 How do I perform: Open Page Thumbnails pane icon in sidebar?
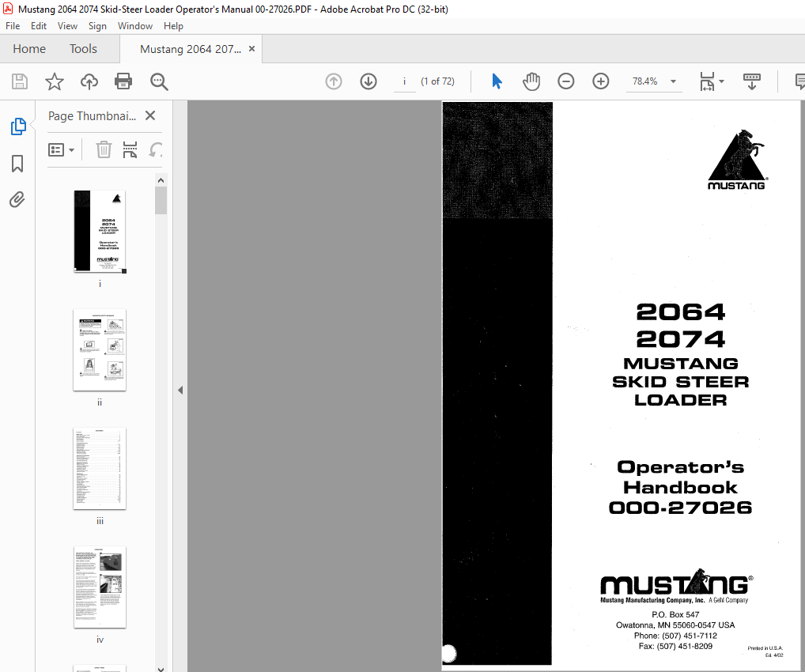pyautogui.click(x=18, y=126)
